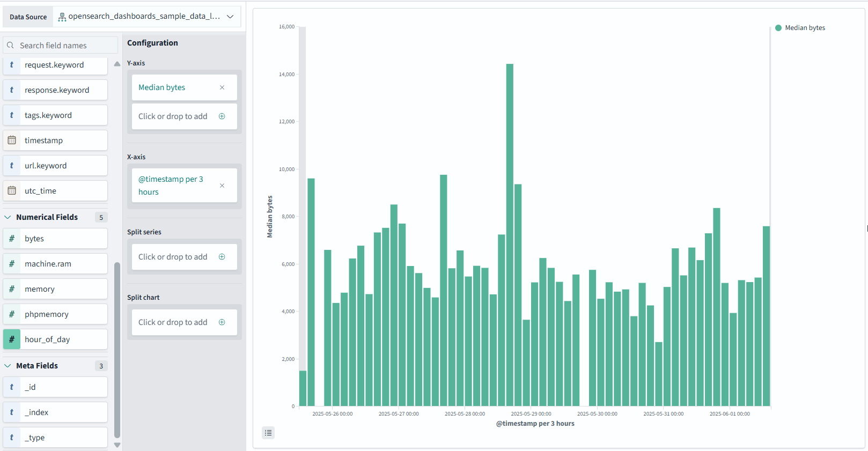This screenshot has width=868, height=451.
Task: Select the hour_of_day field
Action: point(55,339)
